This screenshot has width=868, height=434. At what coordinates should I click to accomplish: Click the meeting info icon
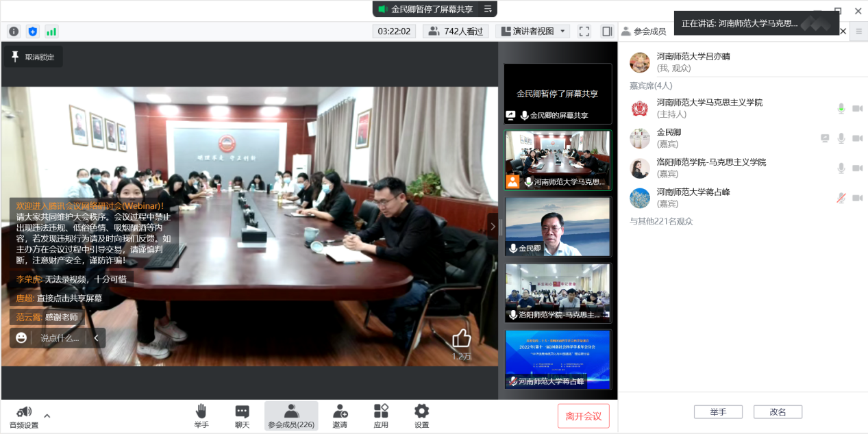tap(14, 31)
